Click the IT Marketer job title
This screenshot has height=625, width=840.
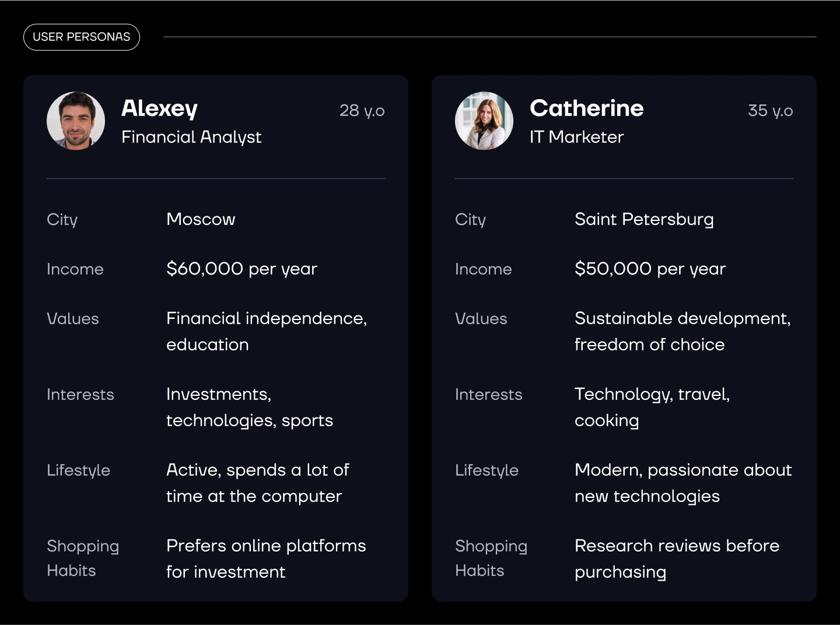click(576, 137)
